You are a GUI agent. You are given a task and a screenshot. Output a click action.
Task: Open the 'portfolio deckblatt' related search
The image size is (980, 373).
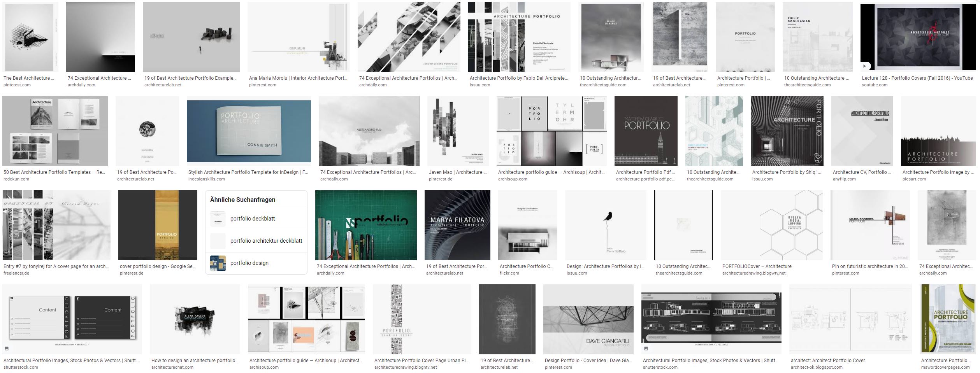click(256, 219)
